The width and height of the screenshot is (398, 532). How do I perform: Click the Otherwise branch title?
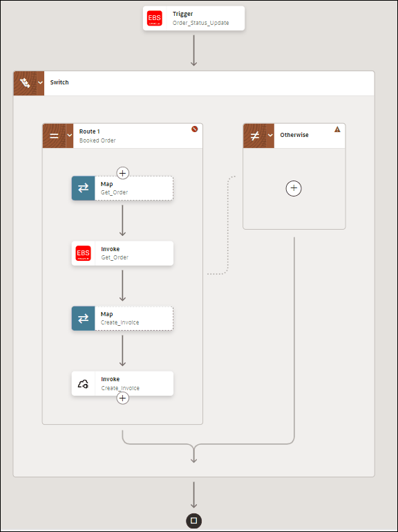(294, 135)
